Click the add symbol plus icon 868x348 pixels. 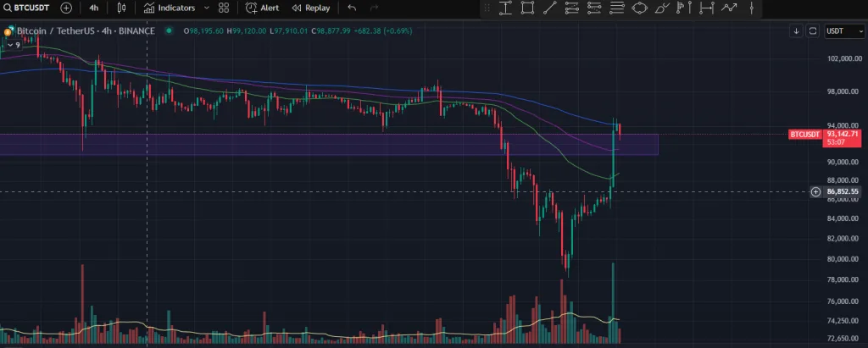[66, 8]
